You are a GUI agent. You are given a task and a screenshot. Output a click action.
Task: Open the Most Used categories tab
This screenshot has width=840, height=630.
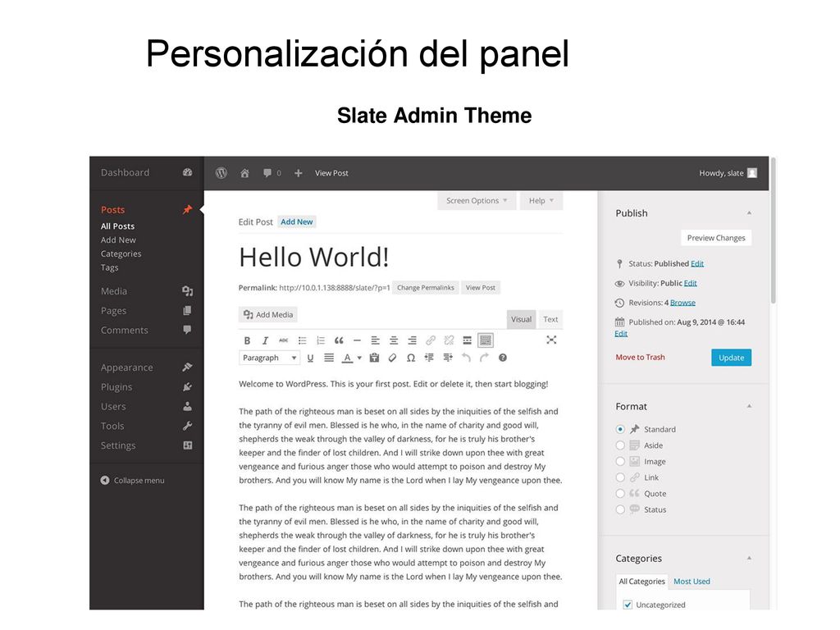click(x=692, y=582)
